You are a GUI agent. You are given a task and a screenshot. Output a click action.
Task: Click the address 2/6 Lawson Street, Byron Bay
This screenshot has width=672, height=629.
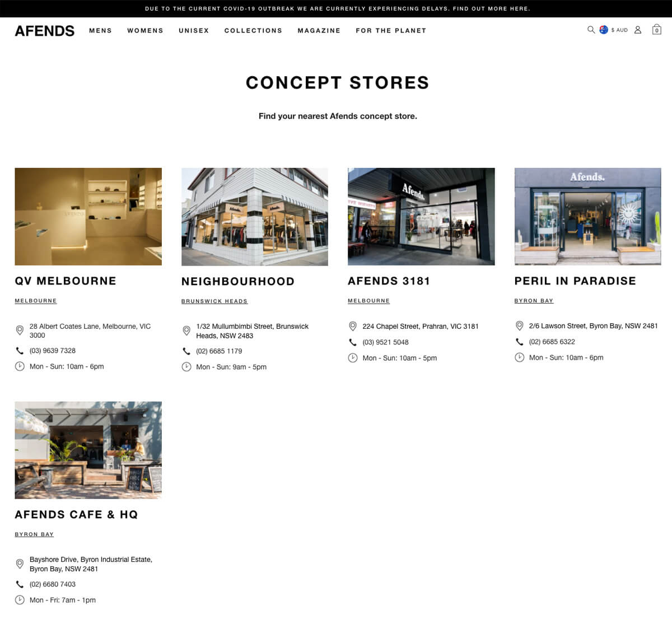pos(594,326)
